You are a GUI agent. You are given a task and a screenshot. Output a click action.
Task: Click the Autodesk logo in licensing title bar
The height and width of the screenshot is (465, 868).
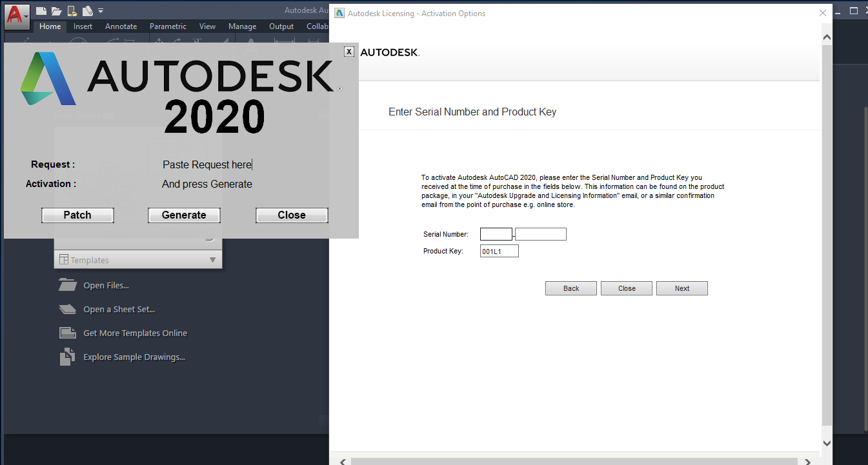coord(339,13)
